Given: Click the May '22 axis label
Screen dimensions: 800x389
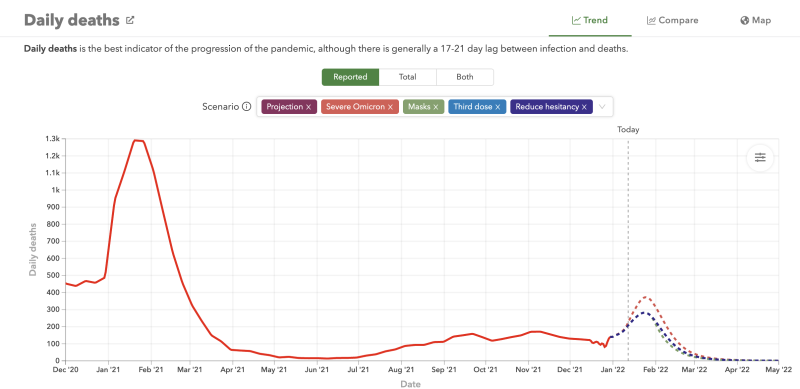Looking at the screenshot, I should (x=779, y=369).
